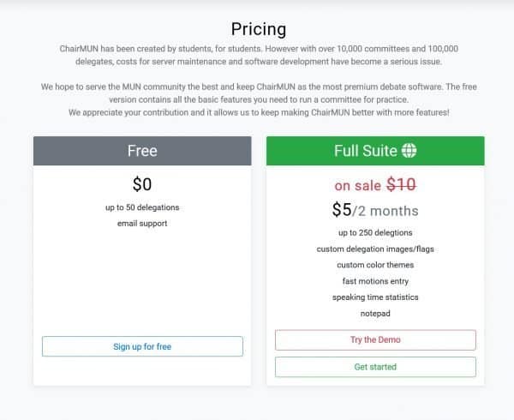Click the "/2 months" billing period text
This screenshot has width=514, height=420.
(x=385, y=211)
